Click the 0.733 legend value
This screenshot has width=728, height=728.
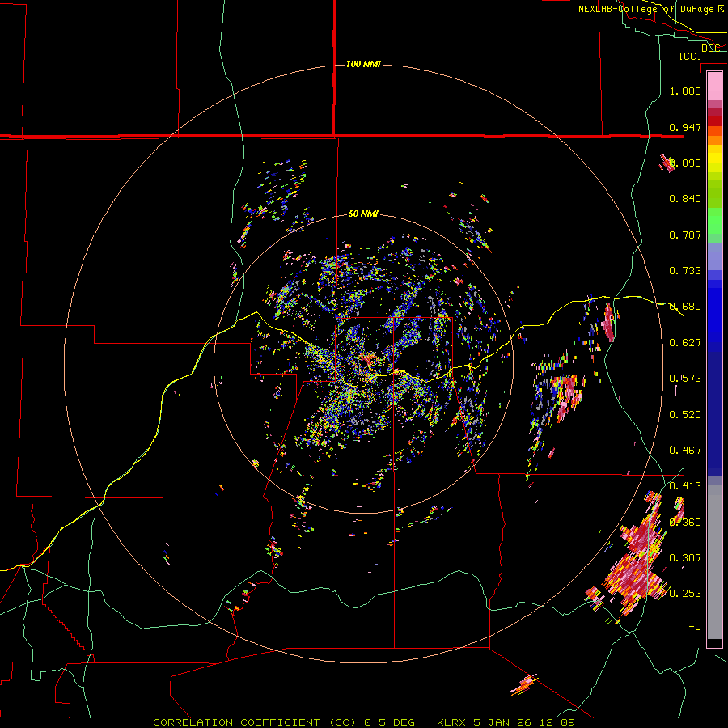click(685, 271)
